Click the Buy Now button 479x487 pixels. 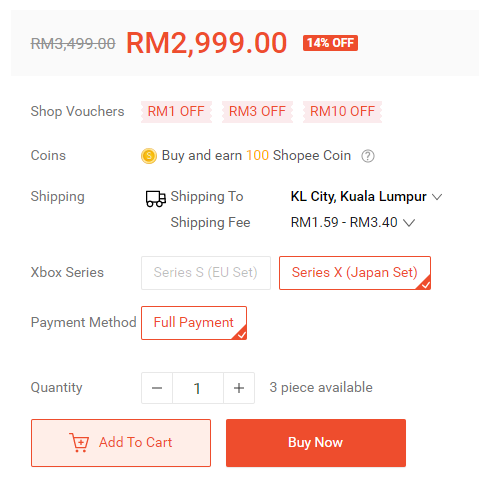(x=316, y=443)
